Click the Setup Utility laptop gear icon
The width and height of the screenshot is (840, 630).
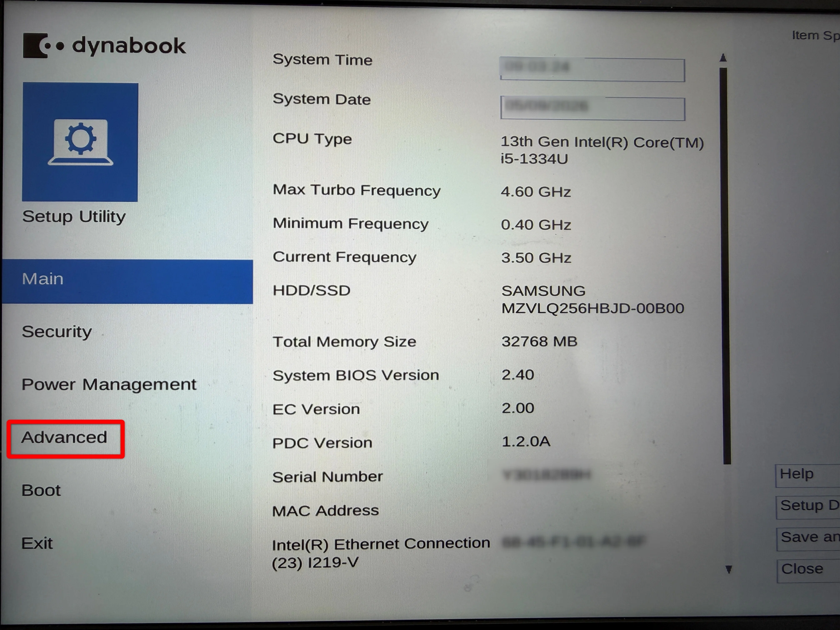[x=80, y=142]
